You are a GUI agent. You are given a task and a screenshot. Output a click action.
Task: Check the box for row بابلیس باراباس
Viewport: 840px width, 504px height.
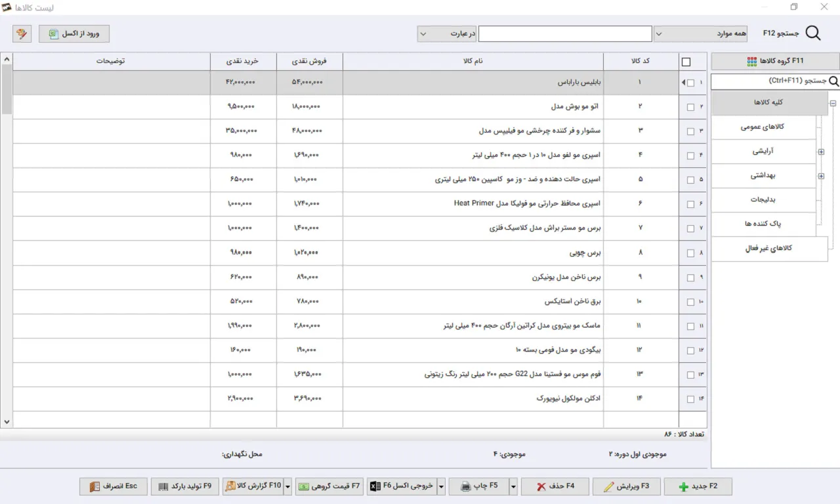click(690, 83)
